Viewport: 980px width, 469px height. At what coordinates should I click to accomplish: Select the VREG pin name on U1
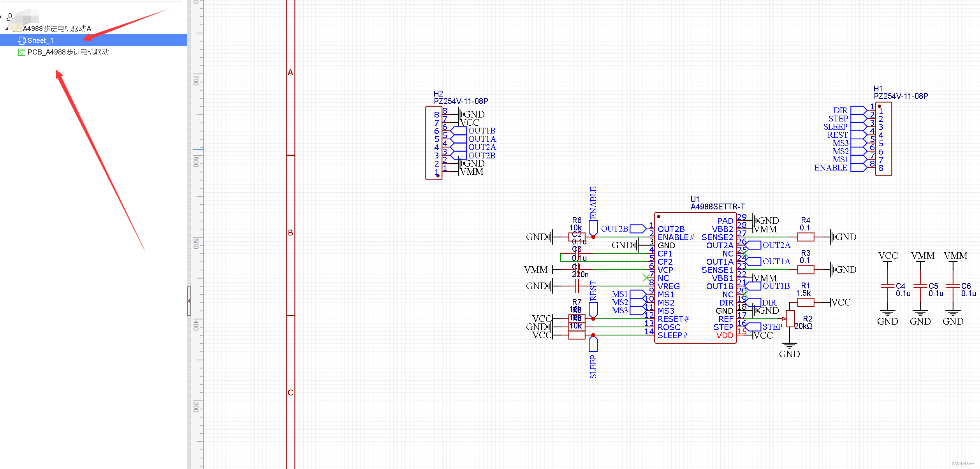point(669,286)
